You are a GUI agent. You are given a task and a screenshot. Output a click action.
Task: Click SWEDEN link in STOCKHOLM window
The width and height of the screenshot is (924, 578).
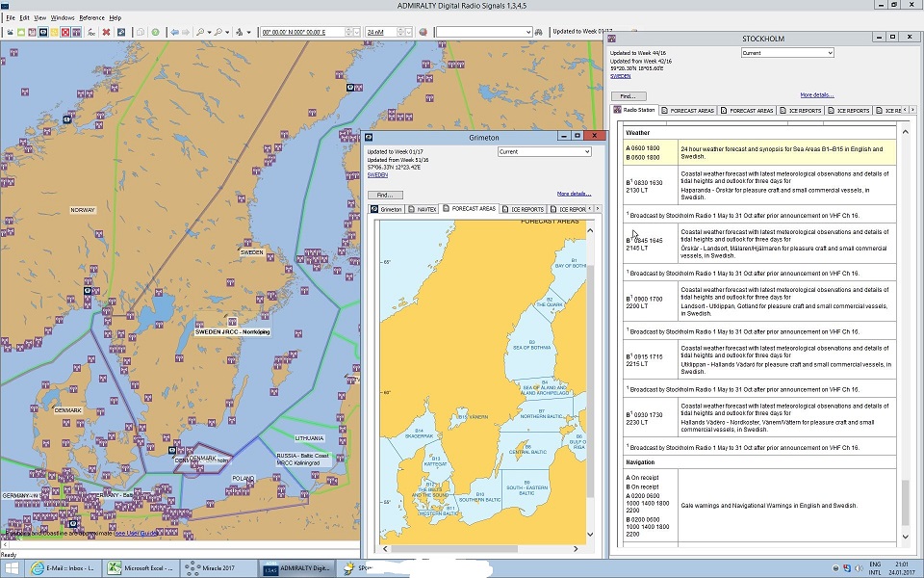click(620, 76)
